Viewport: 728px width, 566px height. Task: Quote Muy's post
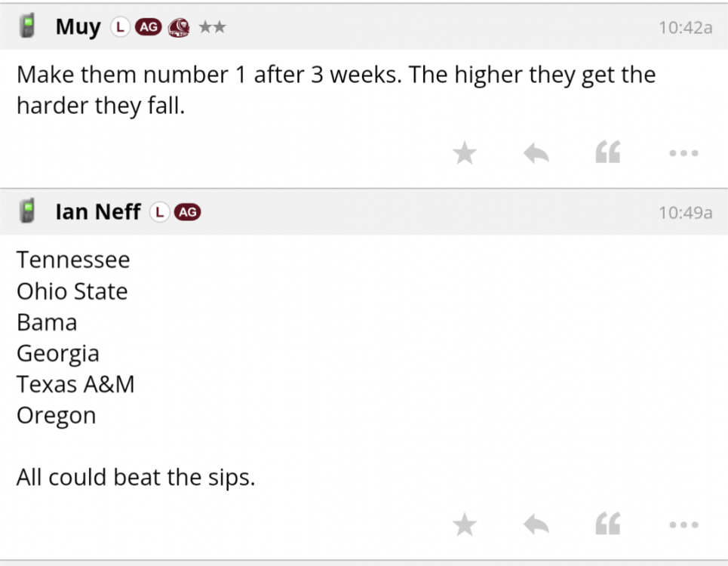(x=608, y=153)
